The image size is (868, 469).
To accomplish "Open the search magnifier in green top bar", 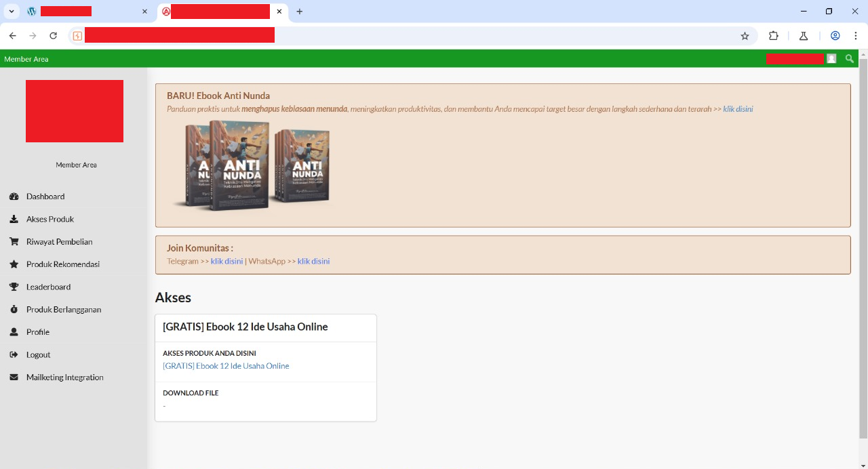I will click(x=849, y=59).
